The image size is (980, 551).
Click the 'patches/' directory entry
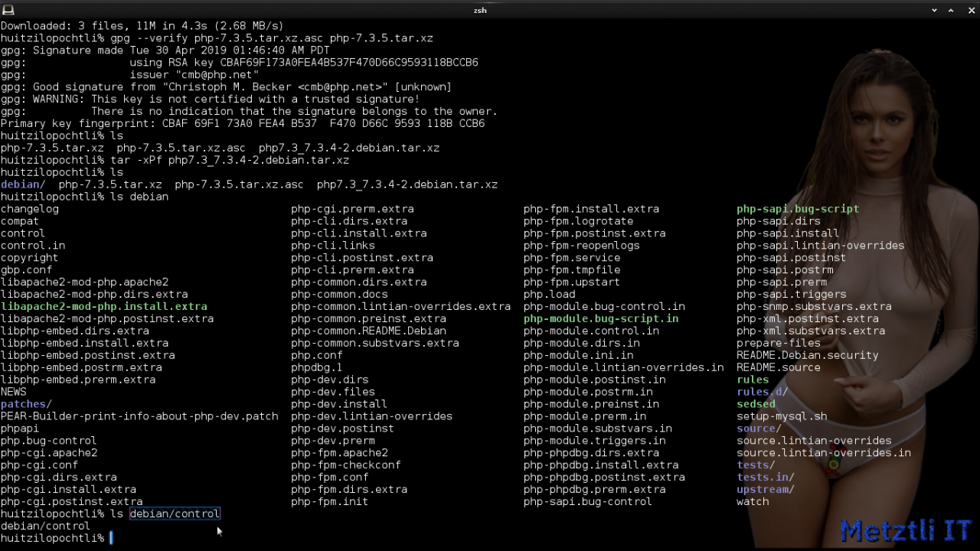(26, 404)
